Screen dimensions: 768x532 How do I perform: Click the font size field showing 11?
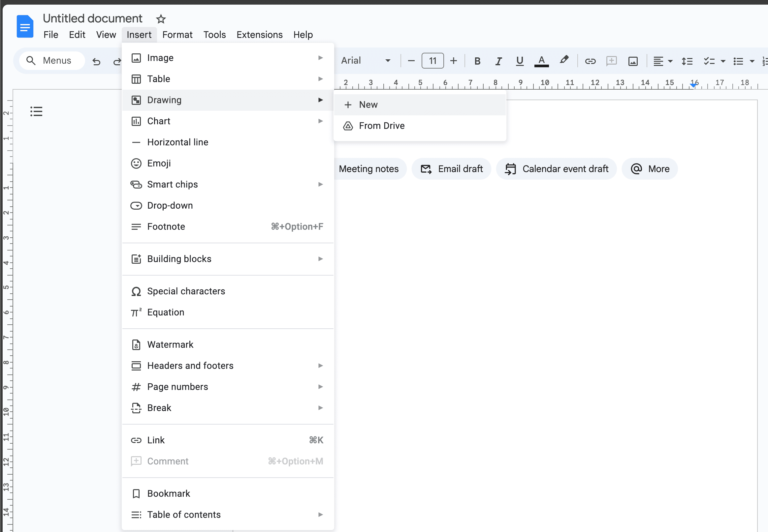(x=432, y=61)
